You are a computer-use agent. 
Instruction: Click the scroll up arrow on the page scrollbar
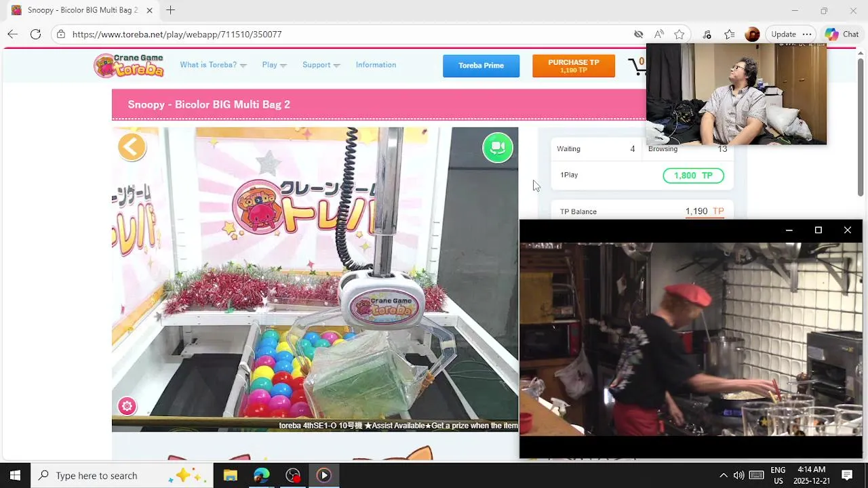(x=861, y=54)
